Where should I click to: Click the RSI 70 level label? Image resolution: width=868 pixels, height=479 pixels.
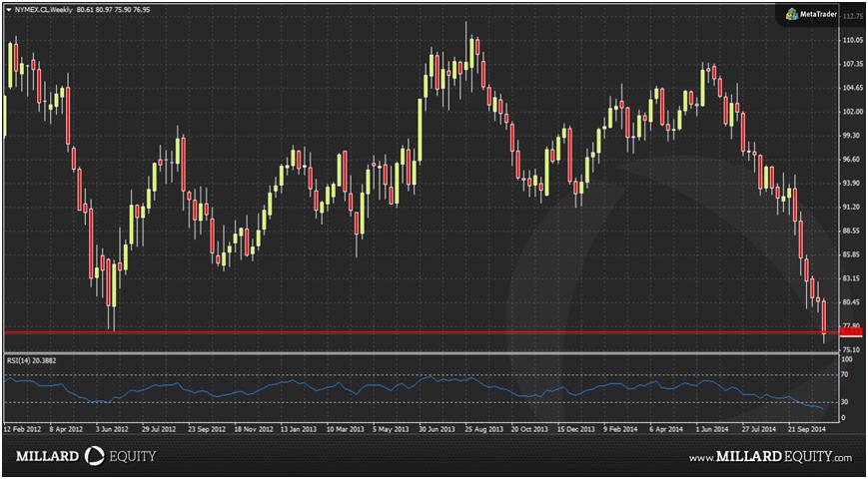point(845,375)
